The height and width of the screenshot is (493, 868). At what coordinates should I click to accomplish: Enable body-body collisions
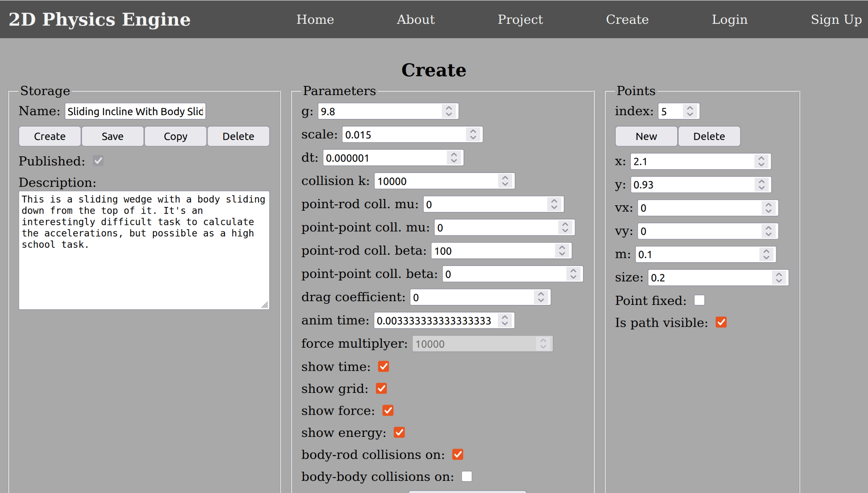click(x=466, y=476)
